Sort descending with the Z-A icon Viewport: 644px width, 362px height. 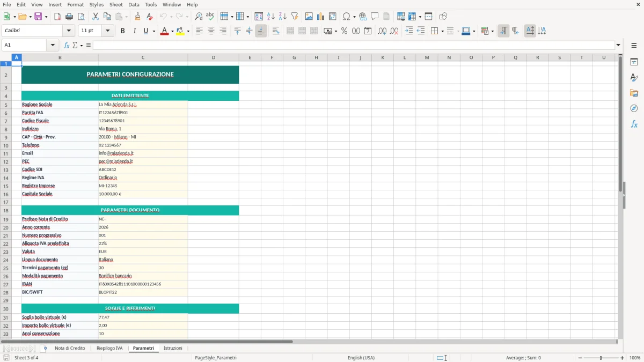coord(283,17)
